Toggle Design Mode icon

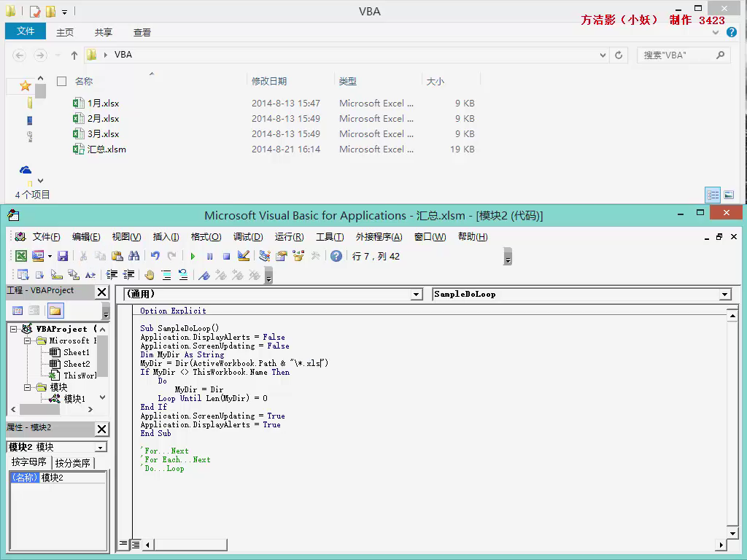[x=244, y=256]
